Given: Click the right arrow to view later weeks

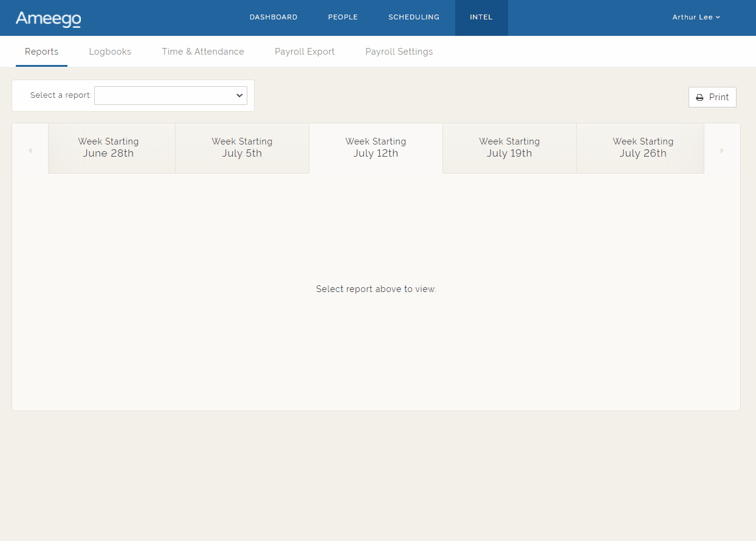Looking at the screenshot, I should pyautogui.click(x=721, y=150).
